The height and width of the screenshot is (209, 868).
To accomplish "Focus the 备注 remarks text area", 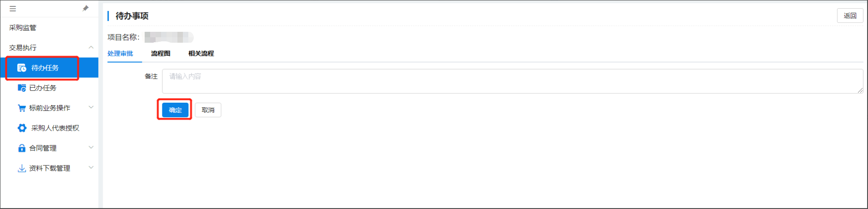I will (513, 81).
